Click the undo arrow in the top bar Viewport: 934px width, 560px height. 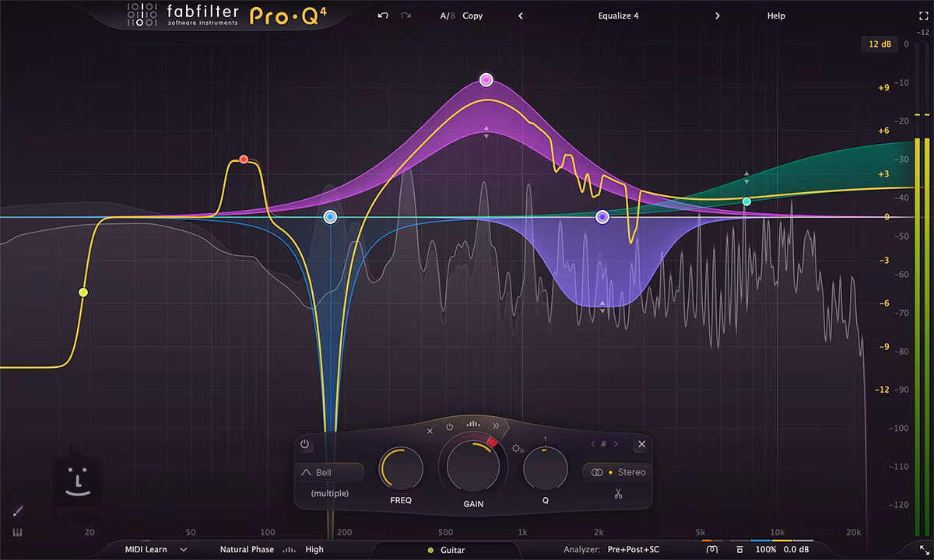382,16
